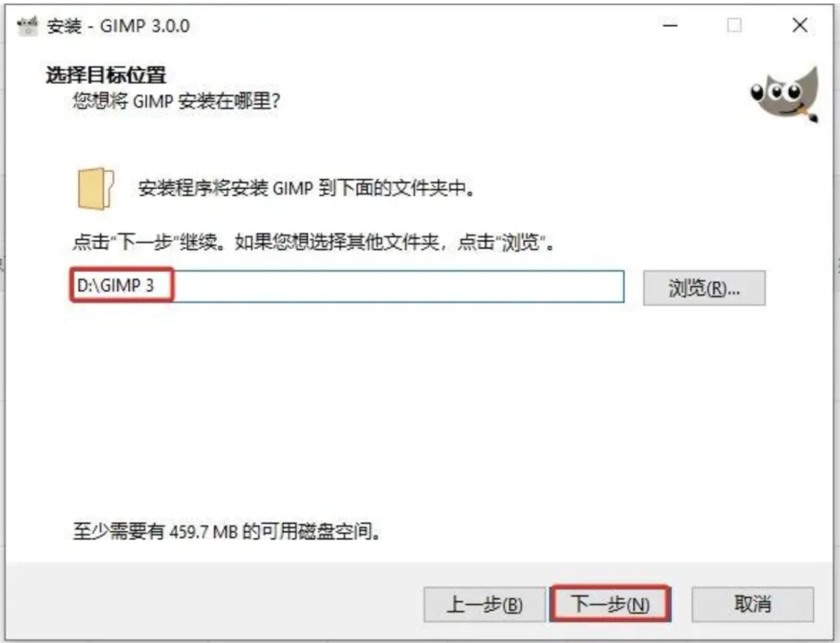
Task: Go back with 上一步(B) button
Action: click(x=485, y=604)
